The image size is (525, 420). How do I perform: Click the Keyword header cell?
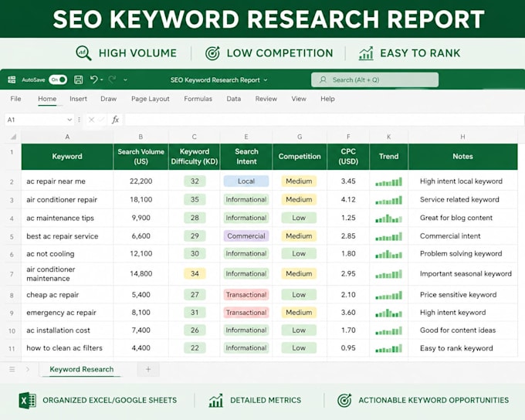(x=67, y=157)
